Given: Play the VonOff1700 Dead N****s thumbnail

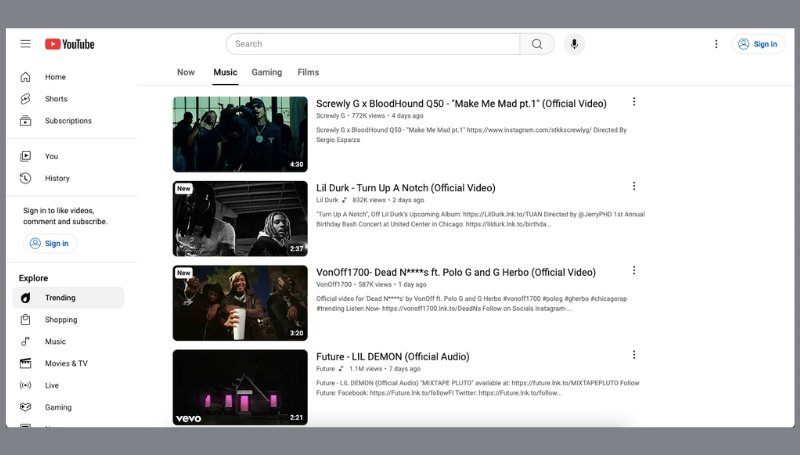Looking at the screenshot, I should point(240,303).
